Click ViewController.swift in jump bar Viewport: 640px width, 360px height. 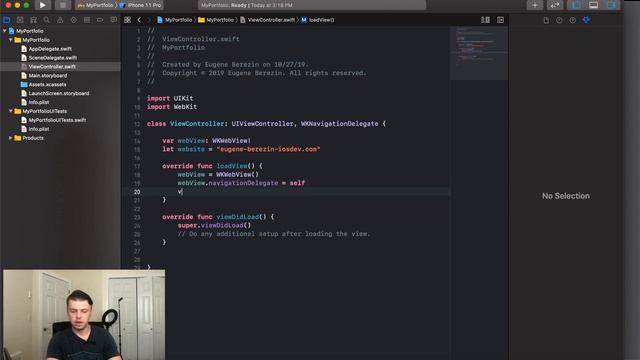(267, 20)
